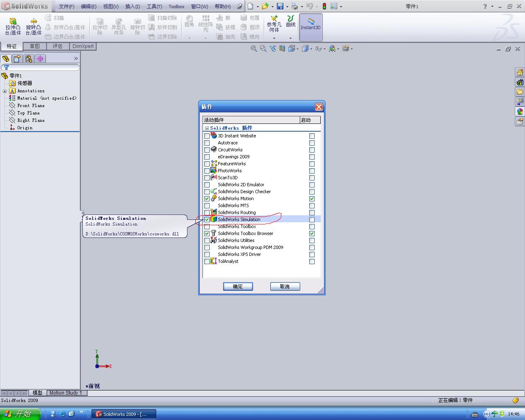
Task: Open the New document dropdown arrow
Action: coord(257,7)
